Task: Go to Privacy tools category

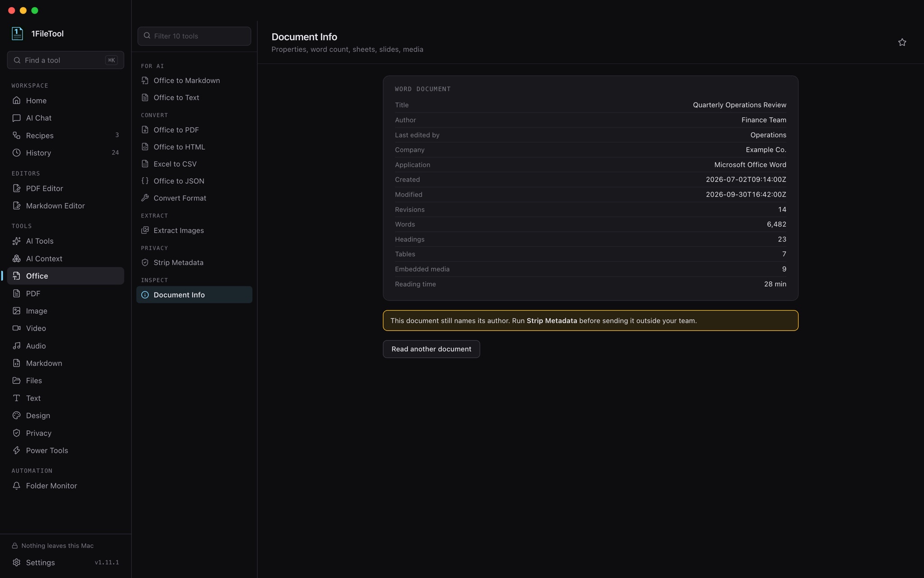Action: tap(65, 433)
